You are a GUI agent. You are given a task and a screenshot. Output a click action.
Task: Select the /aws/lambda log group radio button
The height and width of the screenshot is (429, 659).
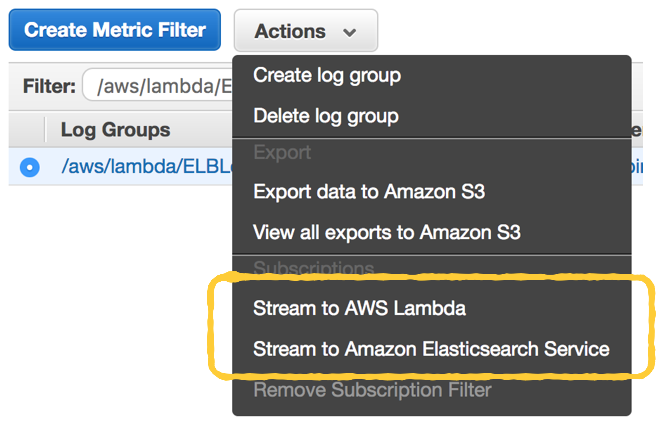click(x=29, y=167)
